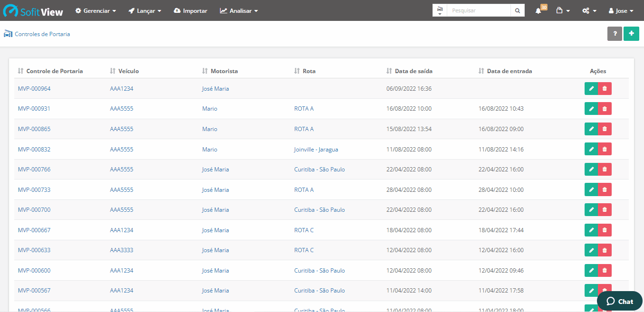Open the search scope vehicle dropdown
644x312 pixels.
(440, 10)
